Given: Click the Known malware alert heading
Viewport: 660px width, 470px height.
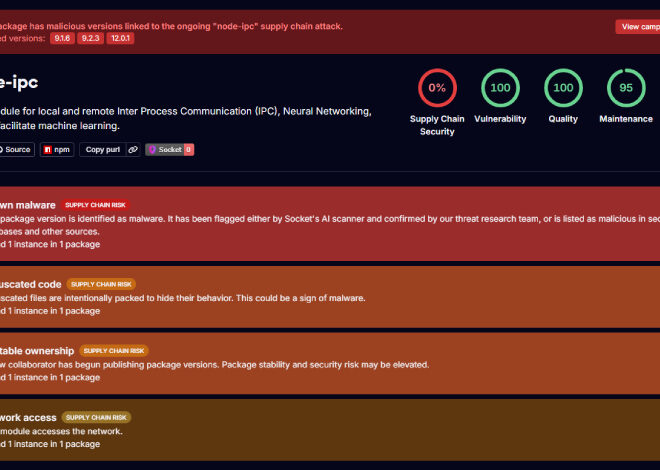Looking at the screenshot, I should point(28,205).
